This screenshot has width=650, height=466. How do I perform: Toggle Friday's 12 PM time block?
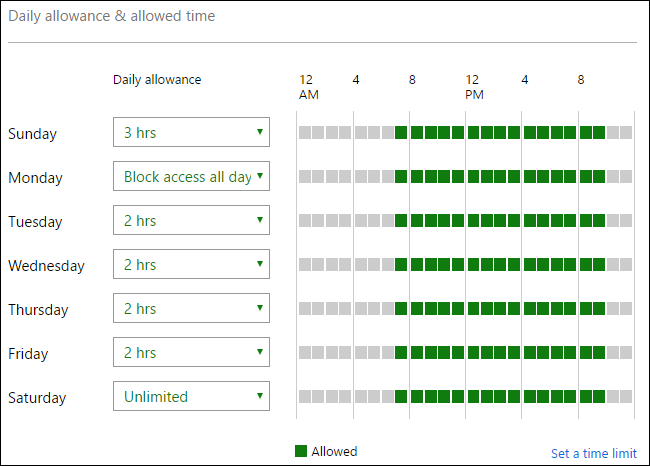tap(473, 353)
